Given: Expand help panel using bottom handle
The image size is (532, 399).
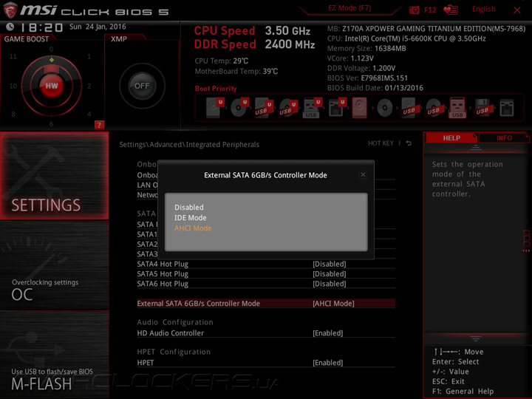Looking at the screenshot, I should coord(476,338).
